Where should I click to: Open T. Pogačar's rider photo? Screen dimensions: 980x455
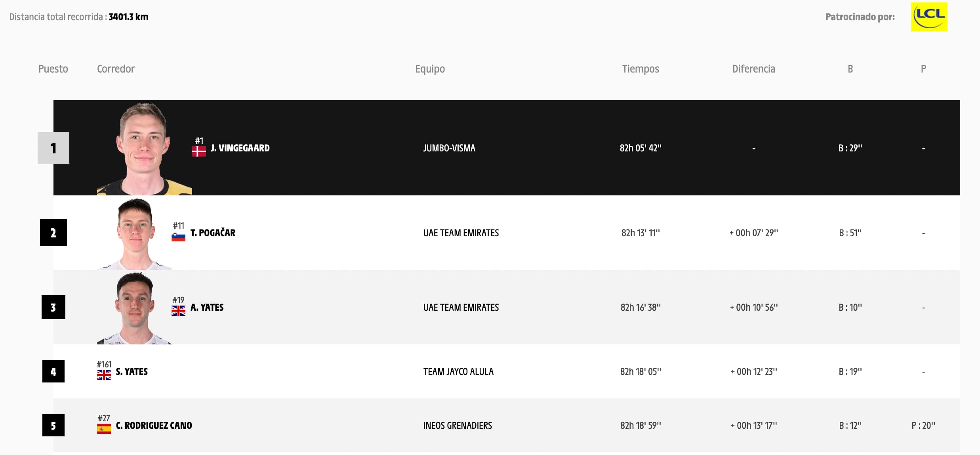[135, 234]
